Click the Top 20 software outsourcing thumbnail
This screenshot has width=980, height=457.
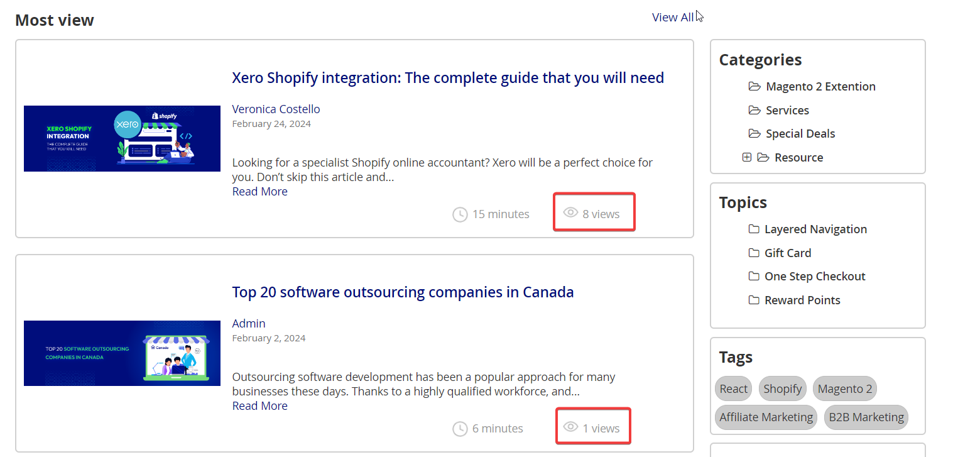point(122,353)
